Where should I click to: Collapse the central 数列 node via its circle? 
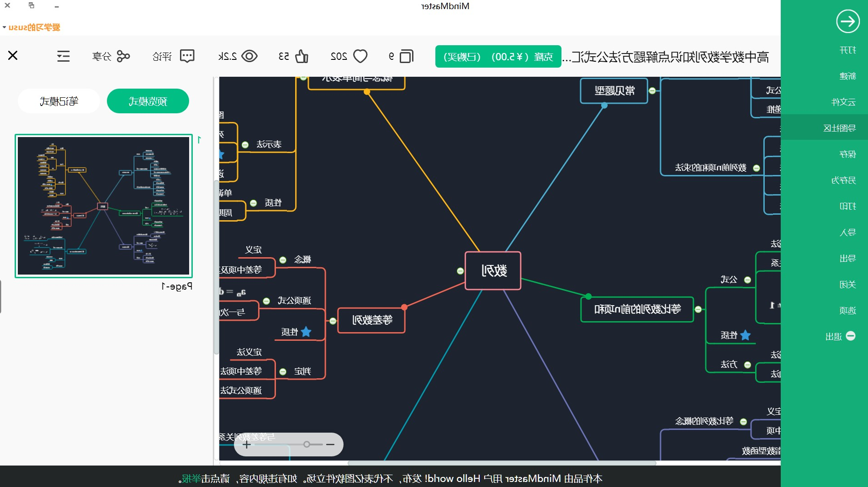[x=460, y=271]
